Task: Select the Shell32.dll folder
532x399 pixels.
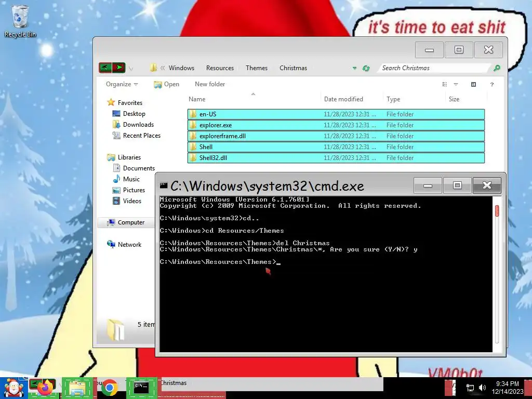Action: [x=336, y=157]
